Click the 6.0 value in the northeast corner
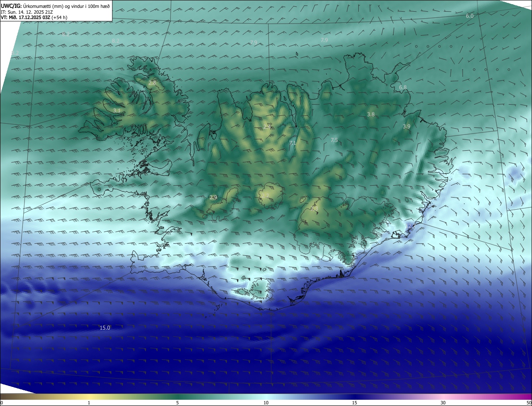532x406 pixels. click(470, 16)
